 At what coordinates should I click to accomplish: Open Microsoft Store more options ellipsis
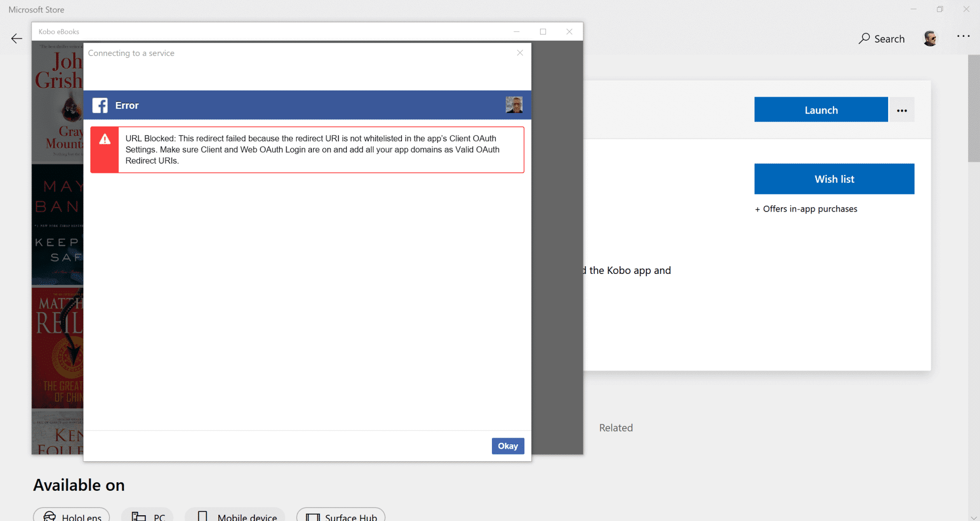(963, 36)
